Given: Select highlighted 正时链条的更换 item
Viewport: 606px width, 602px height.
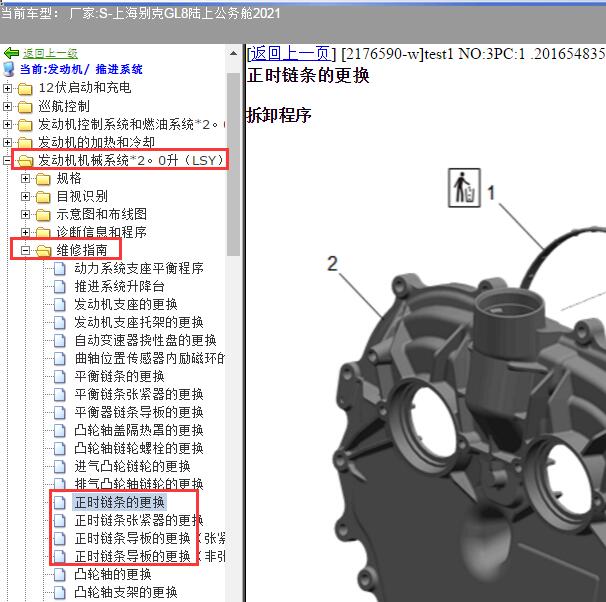Looking at the screenshot, I should click(119, 502).
